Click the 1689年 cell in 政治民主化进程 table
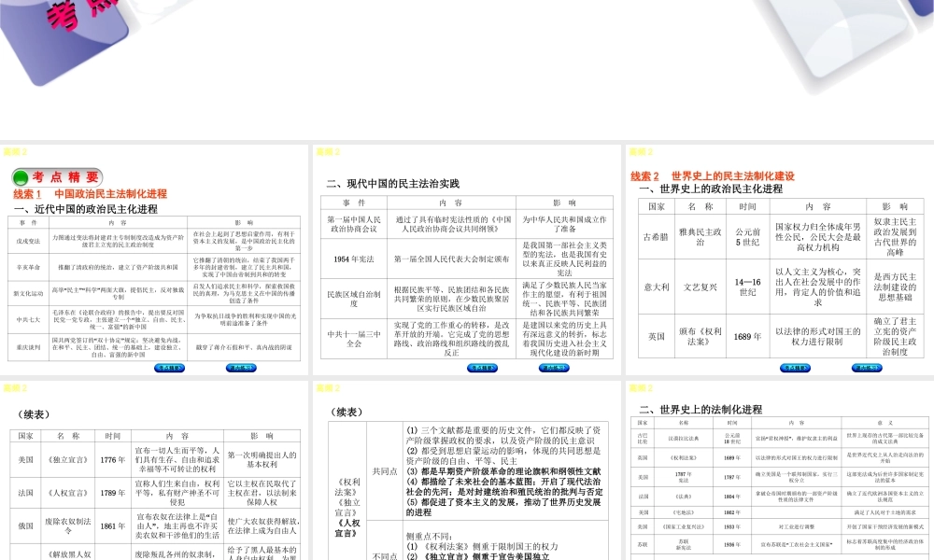This screenshot has height=560, width=934. tap(747, 336)
